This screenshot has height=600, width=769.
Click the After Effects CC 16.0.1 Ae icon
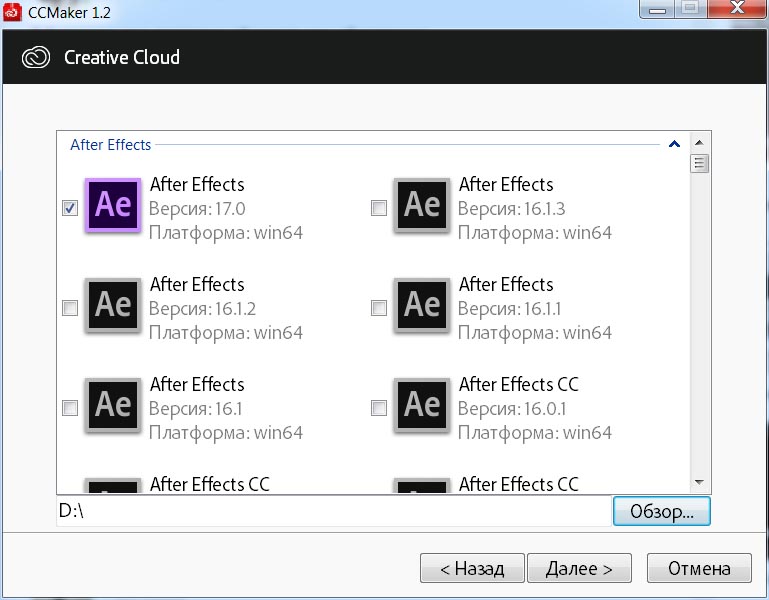[422, 405]
